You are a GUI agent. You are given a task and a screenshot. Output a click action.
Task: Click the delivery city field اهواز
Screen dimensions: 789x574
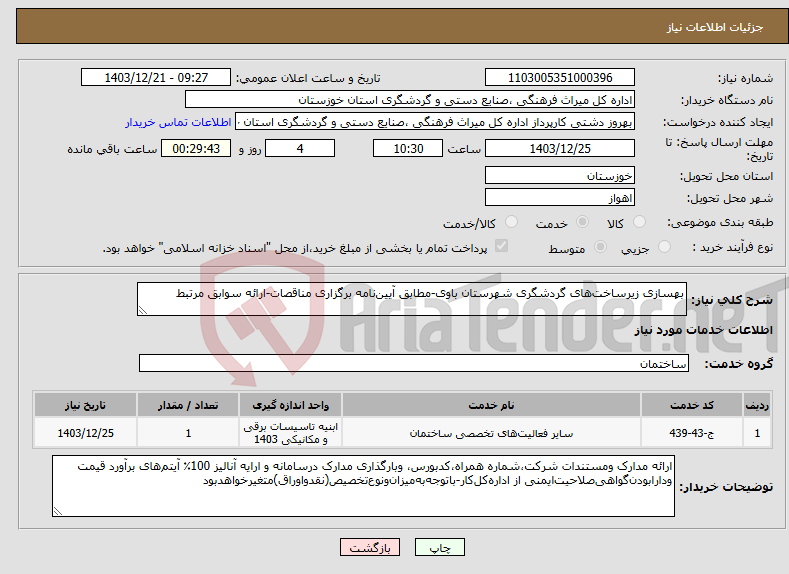coord(560,197)
